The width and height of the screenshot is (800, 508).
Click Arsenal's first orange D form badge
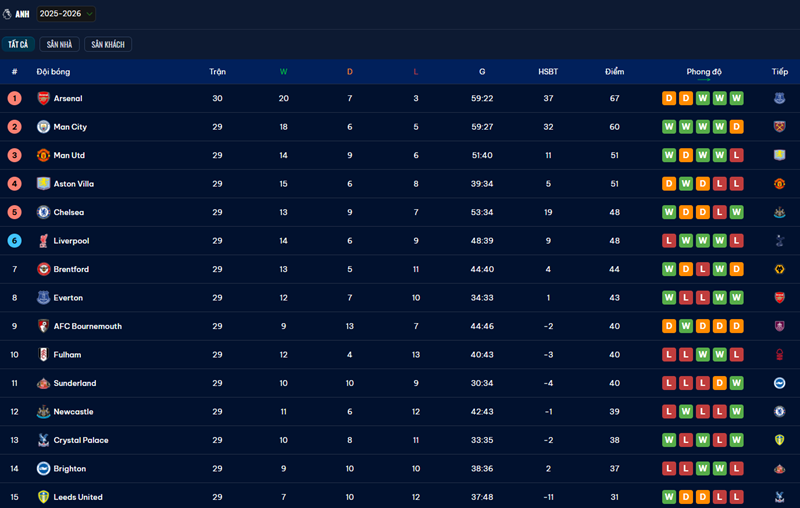[x=669, y=98]
